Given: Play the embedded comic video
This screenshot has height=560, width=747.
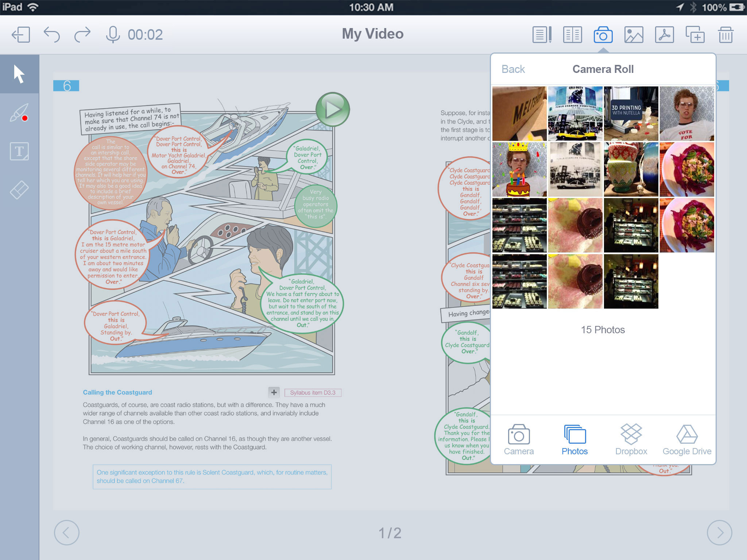Looking at the screenshot, I should (x=332, y=109).
